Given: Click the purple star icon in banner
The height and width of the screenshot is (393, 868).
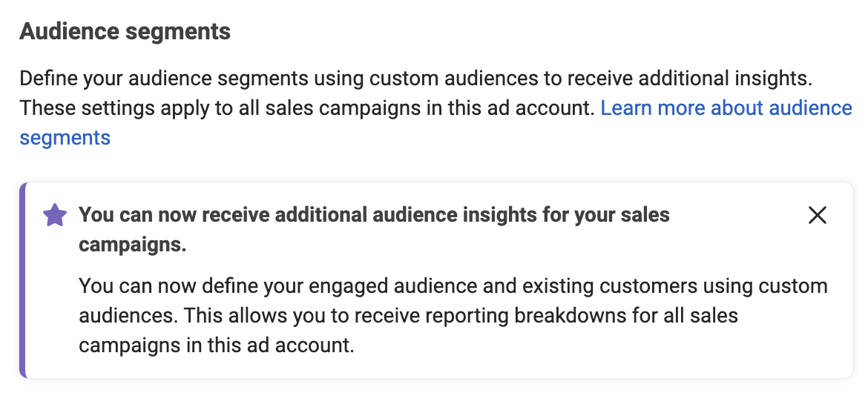Looking at the screenshot, I should (55, 215).
